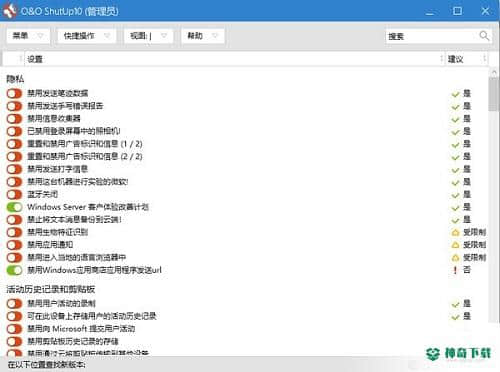Select the 禁用应用通知 label
The image size is (500, 372).
[50, 245]
